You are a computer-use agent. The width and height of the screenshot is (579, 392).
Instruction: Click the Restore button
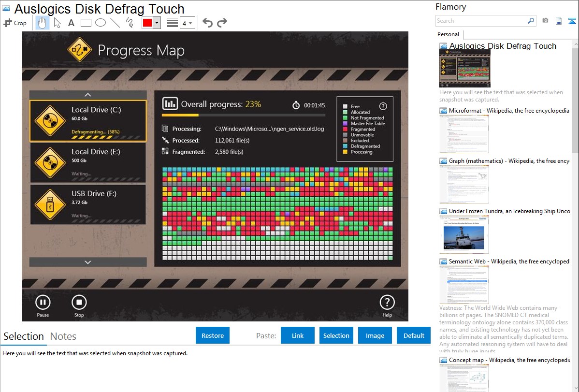213,335
